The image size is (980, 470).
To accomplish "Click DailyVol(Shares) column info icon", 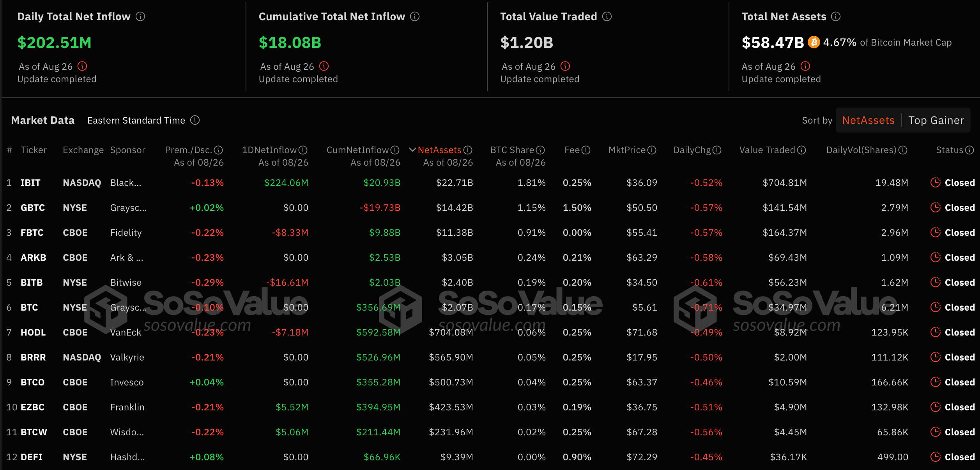I will coord(903,150).
